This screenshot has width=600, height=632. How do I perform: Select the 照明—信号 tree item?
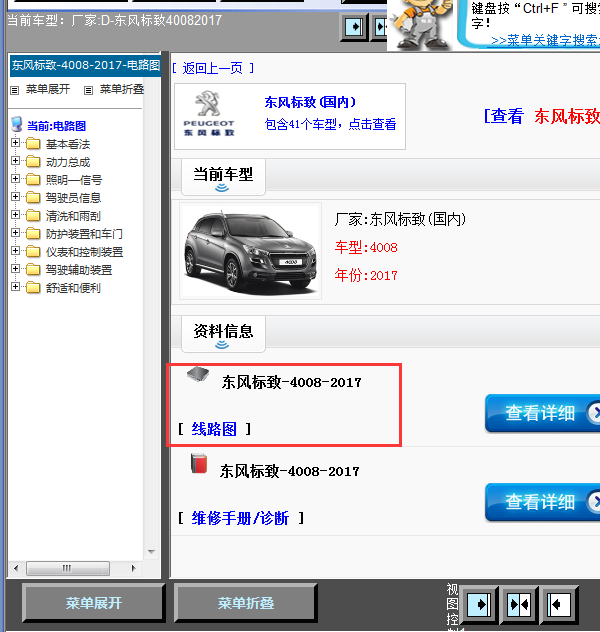(74, 180)
